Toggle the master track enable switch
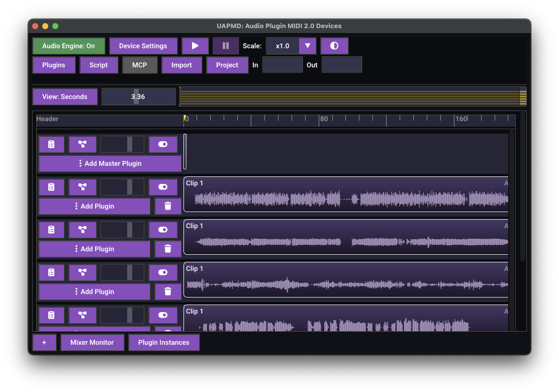Image resolution: width=559 pixels, height=392 pixels. coord(163,144)
